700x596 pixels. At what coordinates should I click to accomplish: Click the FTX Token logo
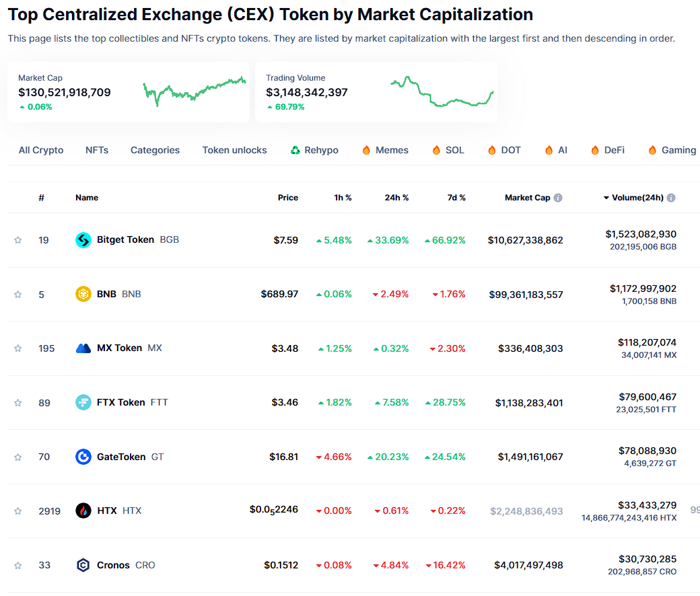83,402
